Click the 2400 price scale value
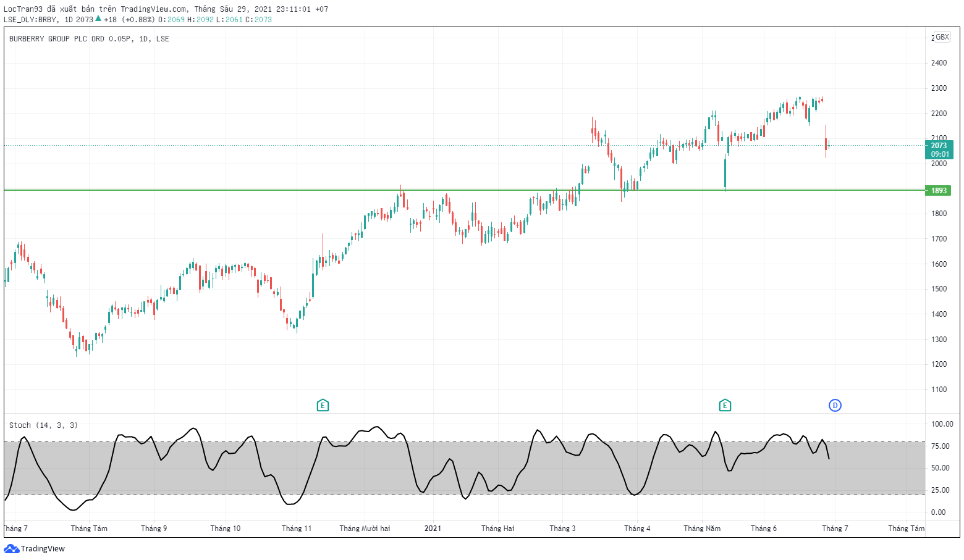Viewport: 964px width, 560px height. [939, 63]
